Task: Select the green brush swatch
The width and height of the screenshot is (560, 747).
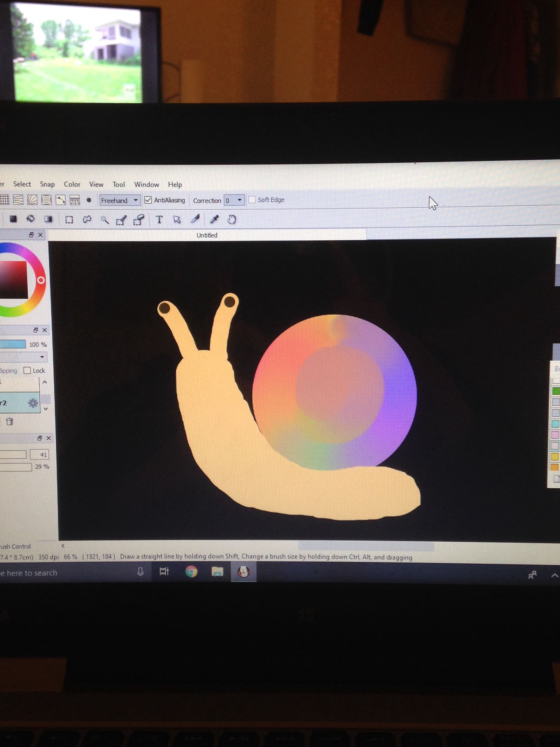Action: pyautogui.click(x=556, y=391)
